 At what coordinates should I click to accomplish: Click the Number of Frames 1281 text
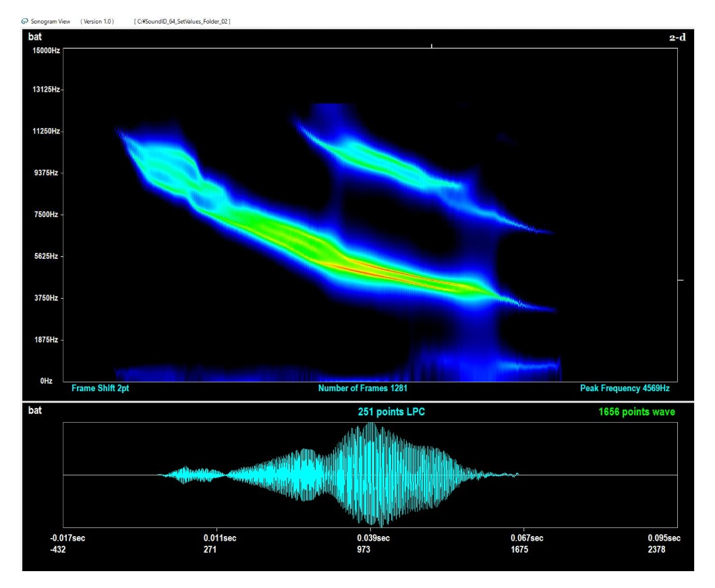[x=363, y=388]
